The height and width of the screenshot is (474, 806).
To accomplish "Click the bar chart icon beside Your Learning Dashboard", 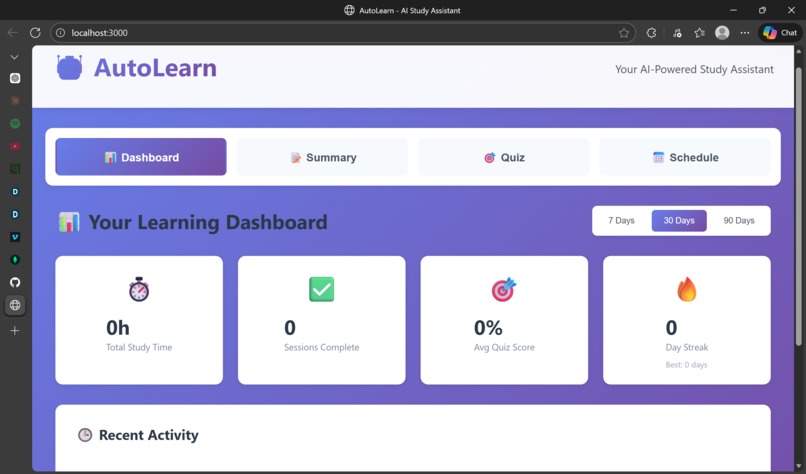I will coord(69,222).
